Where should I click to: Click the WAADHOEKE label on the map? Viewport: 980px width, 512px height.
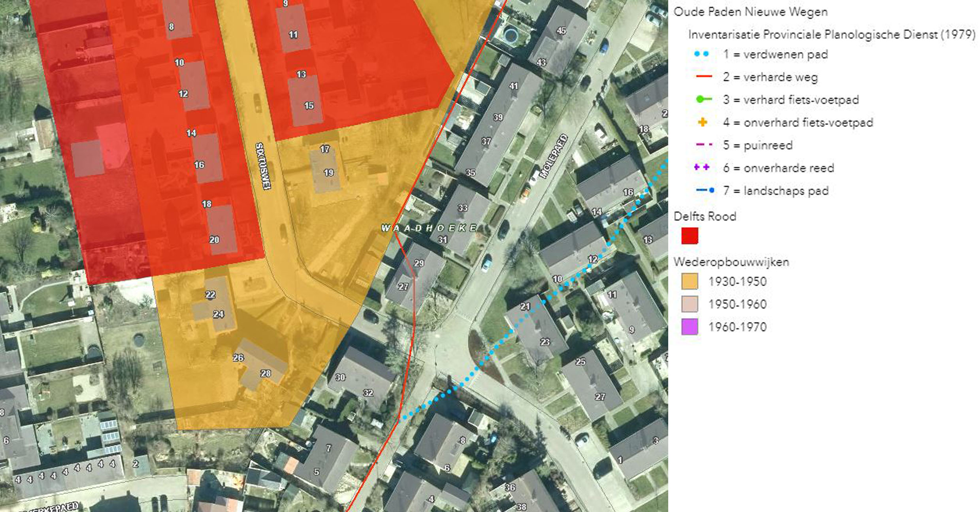[429, 228]
